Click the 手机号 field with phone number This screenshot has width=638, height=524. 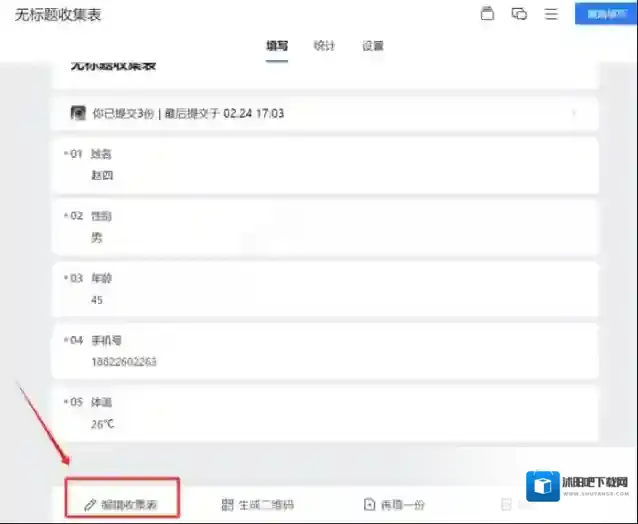click(x=123, y=361)
